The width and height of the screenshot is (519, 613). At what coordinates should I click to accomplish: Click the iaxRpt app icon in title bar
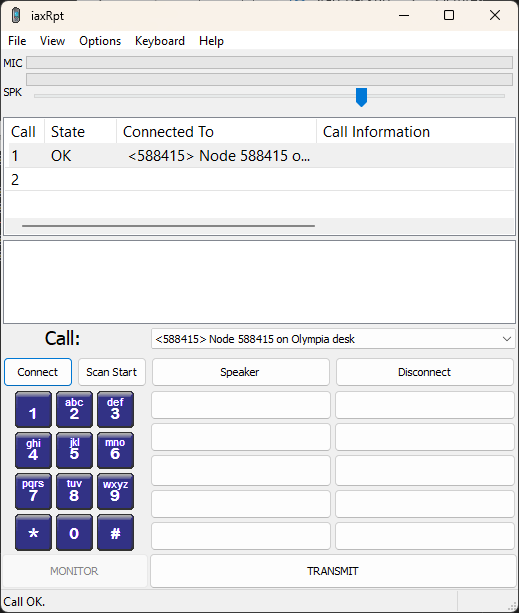[16, 16]
